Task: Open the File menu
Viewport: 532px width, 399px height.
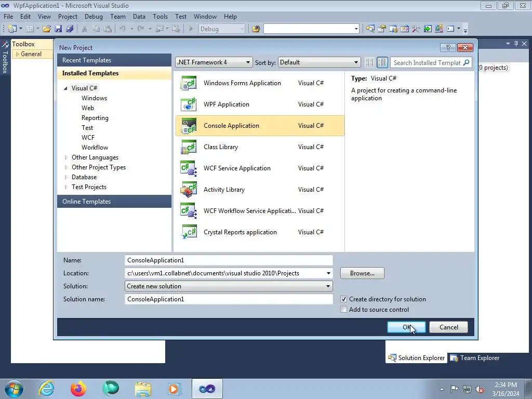Action: tap(8, 16)
